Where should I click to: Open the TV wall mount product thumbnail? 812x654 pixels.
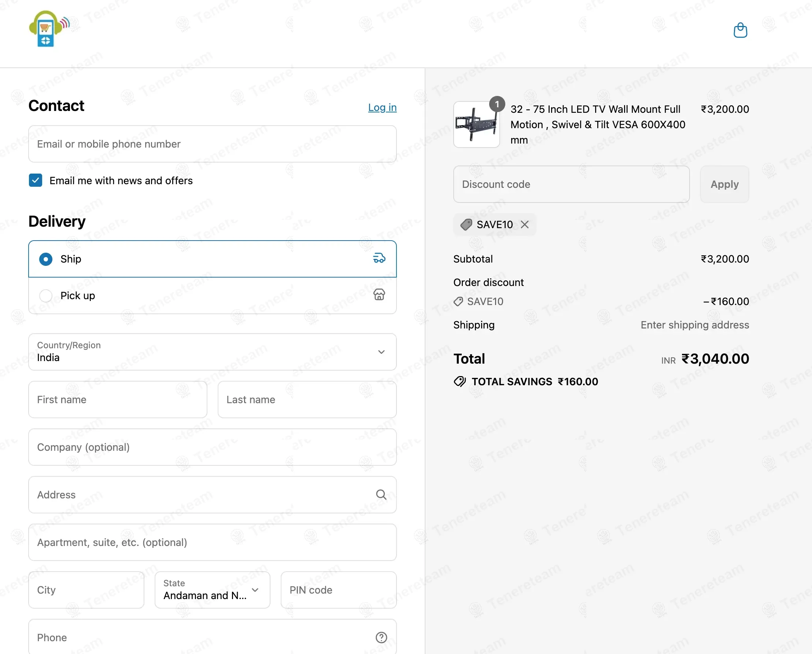[x=476, y=125]
